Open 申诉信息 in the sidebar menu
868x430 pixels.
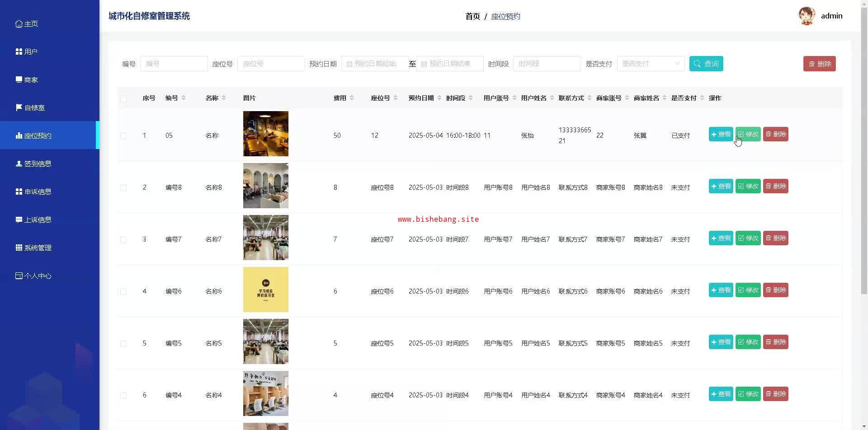click(x=38, y=192)
